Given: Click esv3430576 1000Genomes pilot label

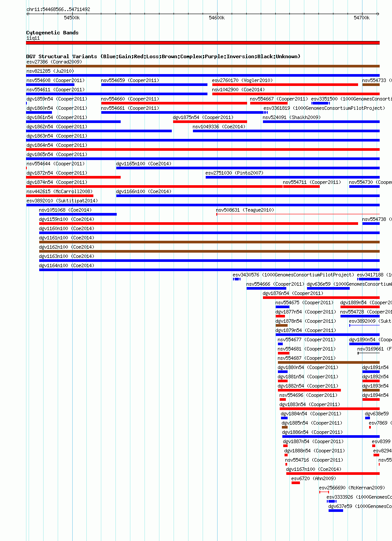Looking at the screenshot, I should pyautogui.click(x=294, y=275).
